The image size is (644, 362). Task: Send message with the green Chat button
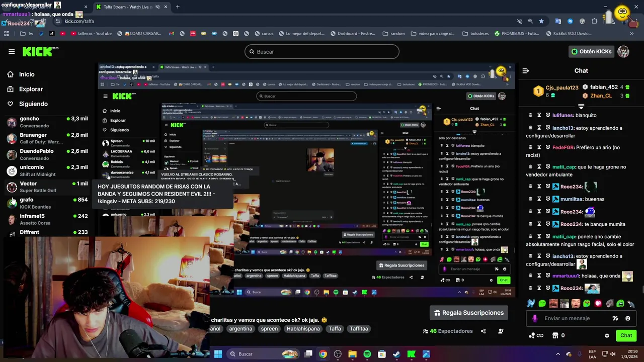pos(626,335)
